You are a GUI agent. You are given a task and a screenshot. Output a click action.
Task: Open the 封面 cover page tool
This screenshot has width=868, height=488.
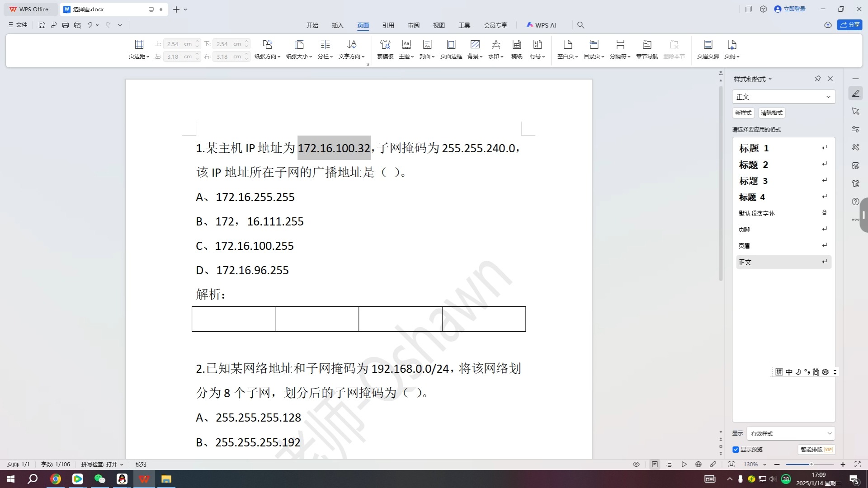[425, 49]
